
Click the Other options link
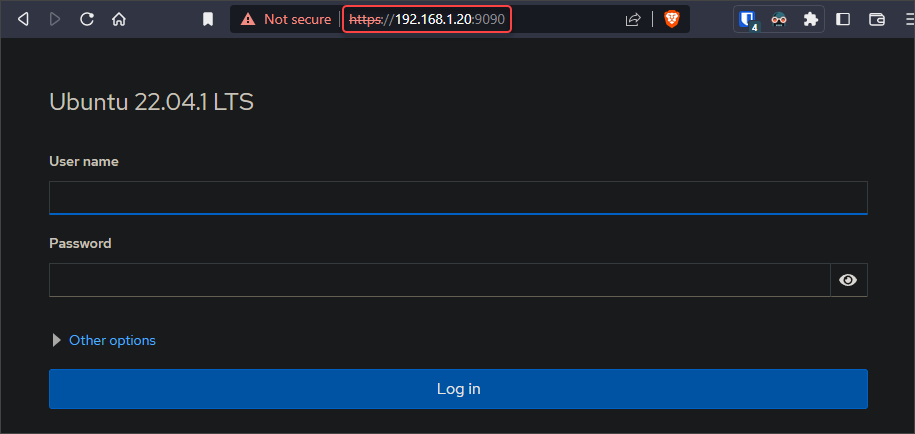[x=112, y=340]
